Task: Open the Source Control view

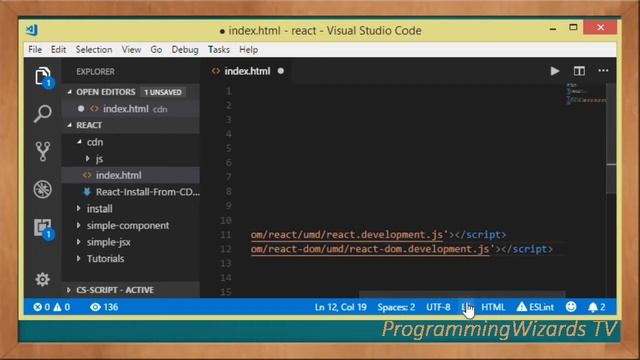Action: tap(43, 151)
